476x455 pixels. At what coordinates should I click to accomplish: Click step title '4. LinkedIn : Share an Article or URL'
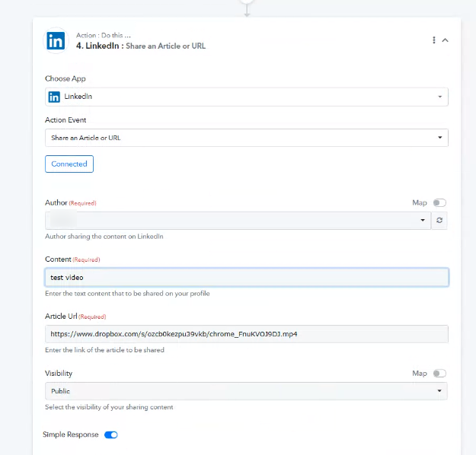141,46
